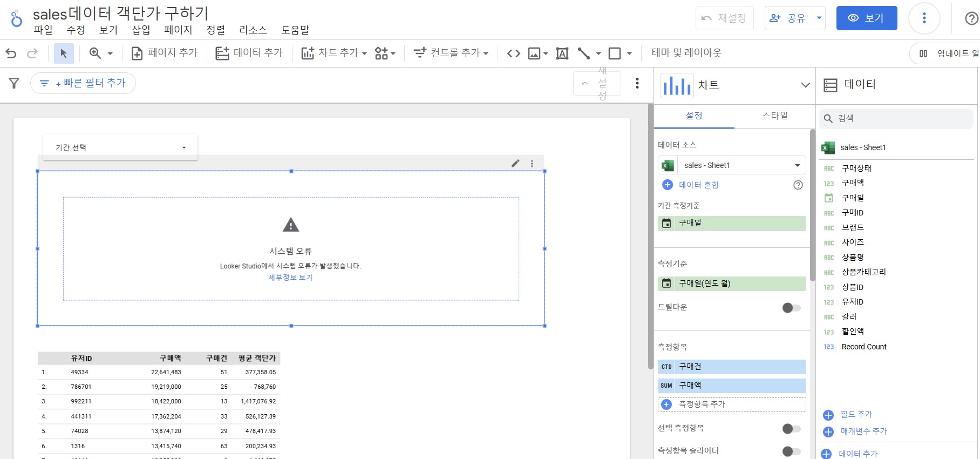Open the zoom level dropdown arrow
Viewport: 980px width, 459px height.
pyautogui.click(x=110, y=53)
